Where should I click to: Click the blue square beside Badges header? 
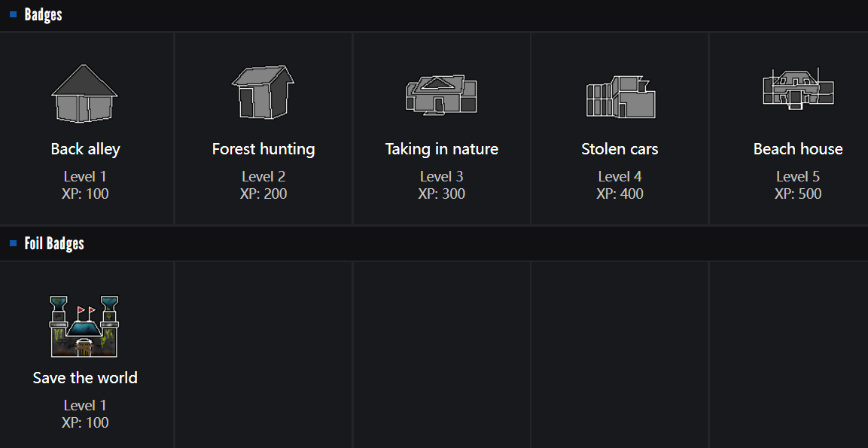pos(14,14)
